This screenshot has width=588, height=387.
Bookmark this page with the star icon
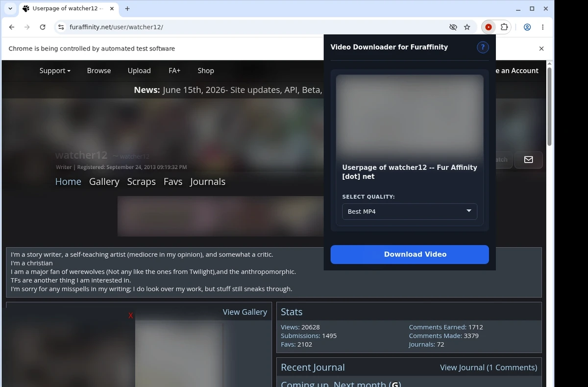pyautogui.click(x=467, y=27)
